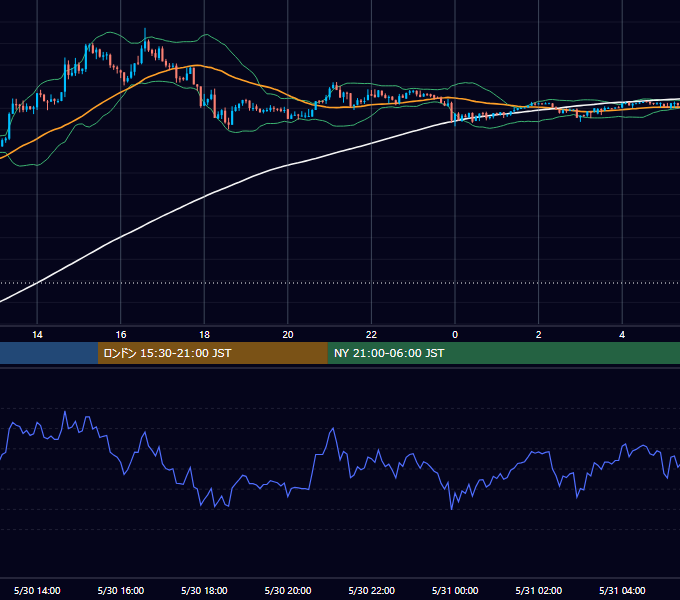Select the NY 21:00-06:00 JST session band
680x600 pixels.
pos(503,353)
